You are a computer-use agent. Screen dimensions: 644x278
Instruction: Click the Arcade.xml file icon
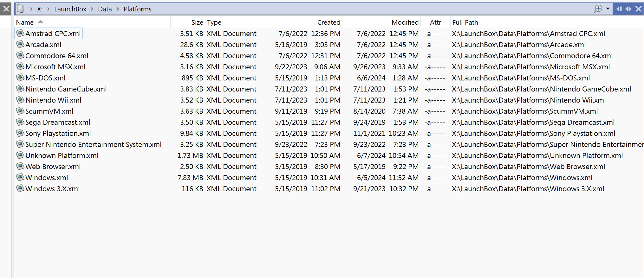click(x=20, y=44)
